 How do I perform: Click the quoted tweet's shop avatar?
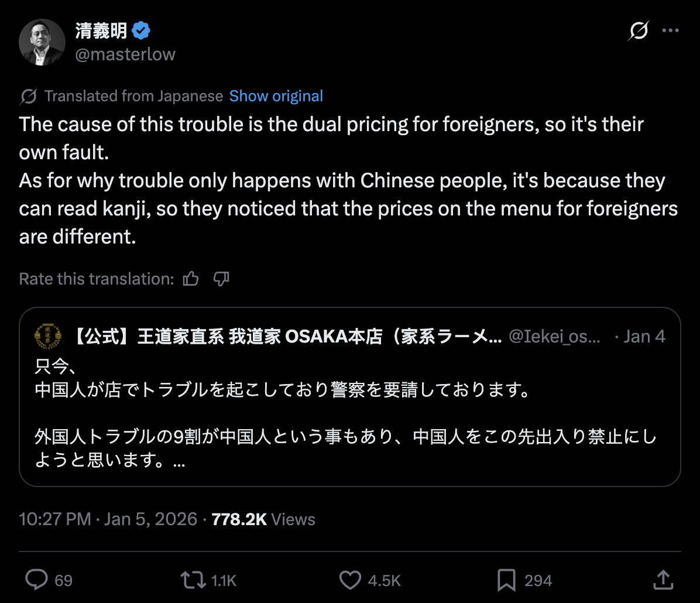[47, 336]
